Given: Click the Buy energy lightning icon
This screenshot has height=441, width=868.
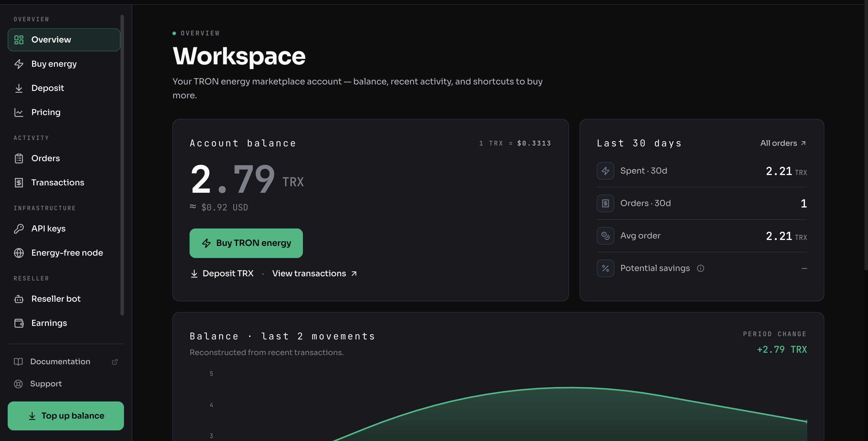Looking at the screenshot, I should 19,64.
